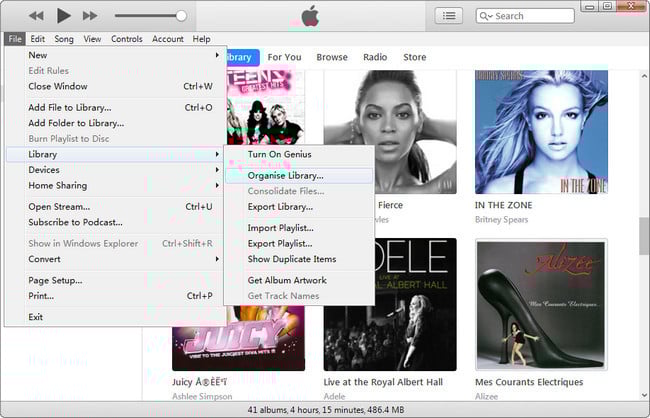The width and height of the screenshot is (650, 418).
Task: Select Import Playlist
Action: tap(299, 228)
